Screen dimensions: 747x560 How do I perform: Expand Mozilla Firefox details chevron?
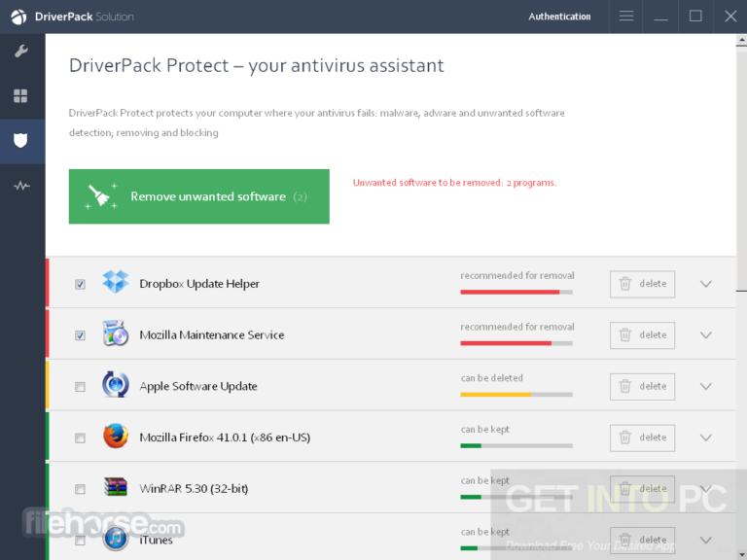(x=706, y=437)
